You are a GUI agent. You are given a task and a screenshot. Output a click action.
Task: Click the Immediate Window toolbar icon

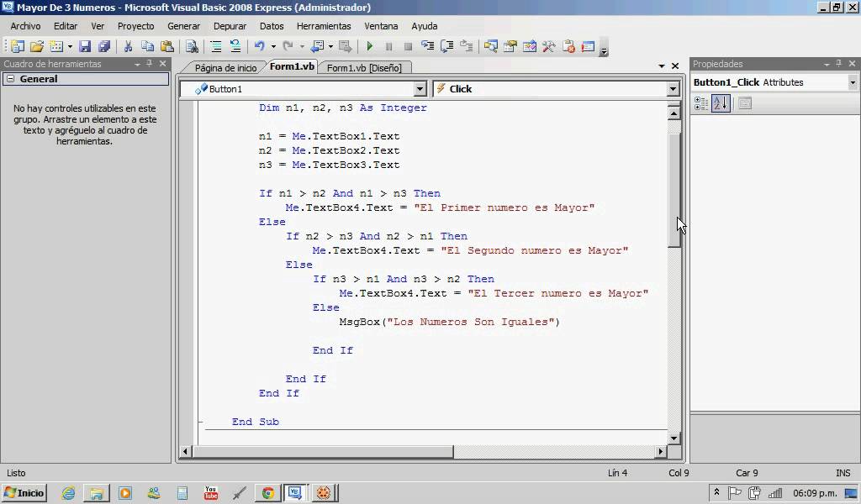pyautogui.click(x=588, y=46)
